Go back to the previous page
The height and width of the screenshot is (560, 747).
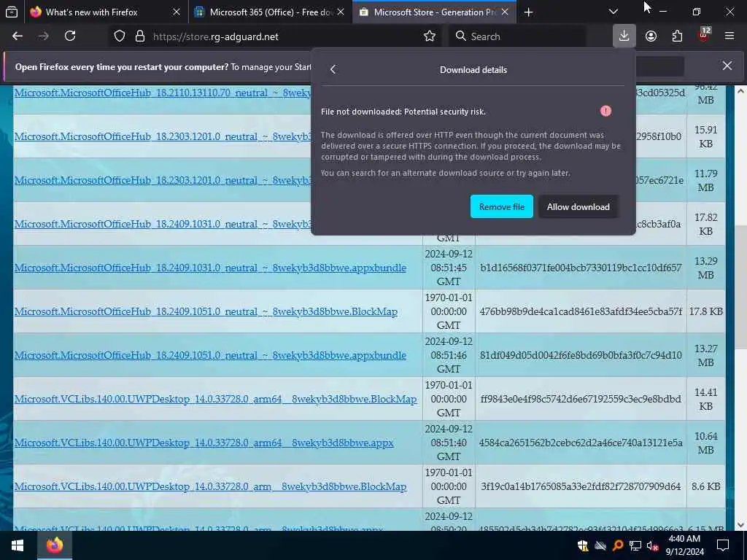point(18,36)
